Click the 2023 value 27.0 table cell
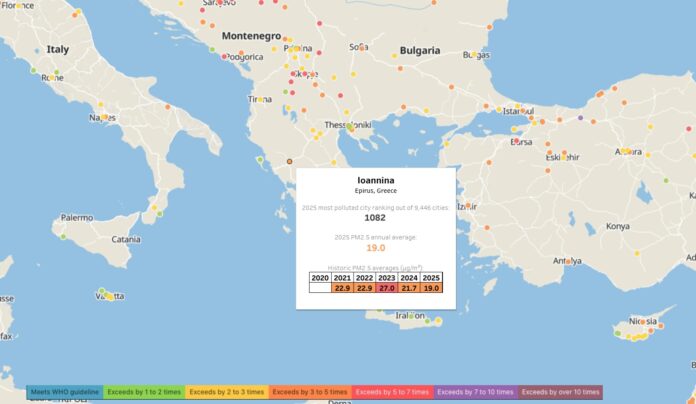 click(x=387, y=288)
